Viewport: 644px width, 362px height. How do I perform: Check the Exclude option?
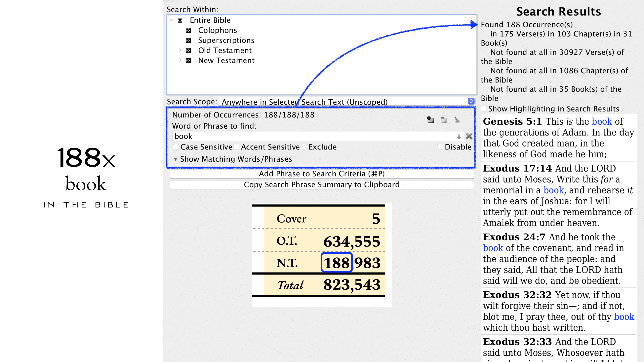click(304, 147)
